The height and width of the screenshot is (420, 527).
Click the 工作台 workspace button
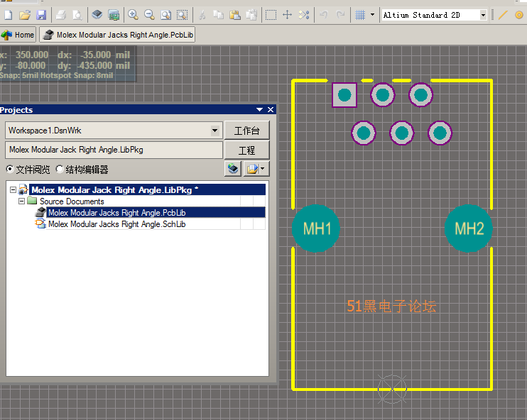(246, 131)
